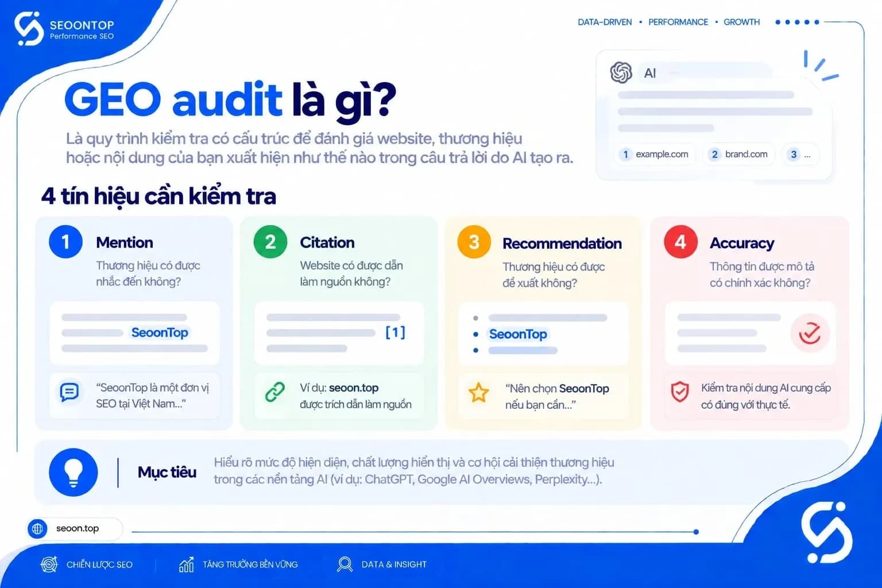Click the Citation card title

pos(327,242)
